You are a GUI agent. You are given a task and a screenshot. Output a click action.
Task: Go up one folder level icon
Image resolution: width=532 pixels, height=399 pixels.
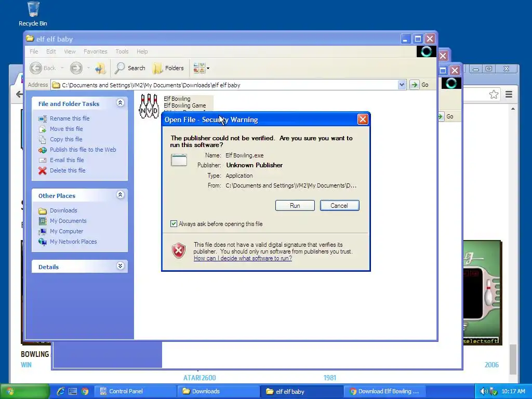[x=100, y=68]
